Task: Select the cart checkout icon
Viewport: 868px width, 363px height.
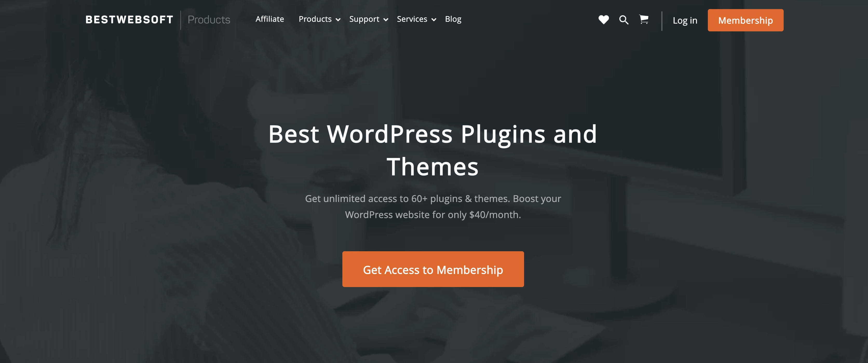Action: click(643, 19)
